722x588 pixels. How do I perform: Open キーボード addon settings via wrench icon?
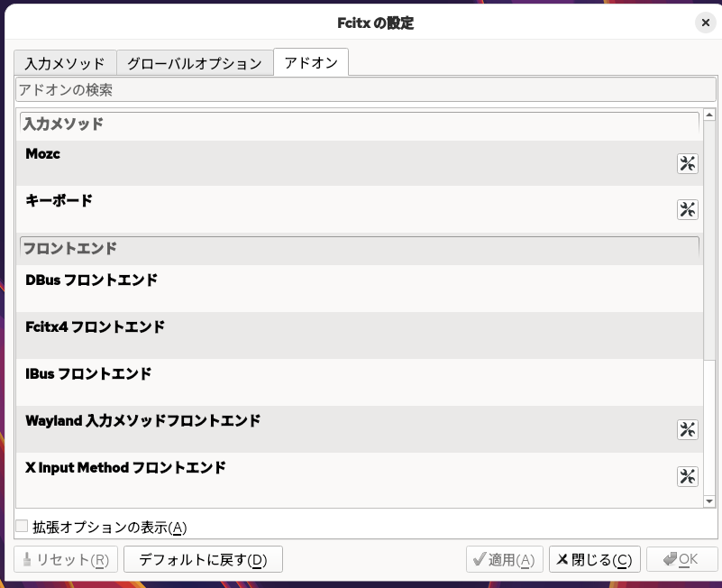click(x=687, y=209)
